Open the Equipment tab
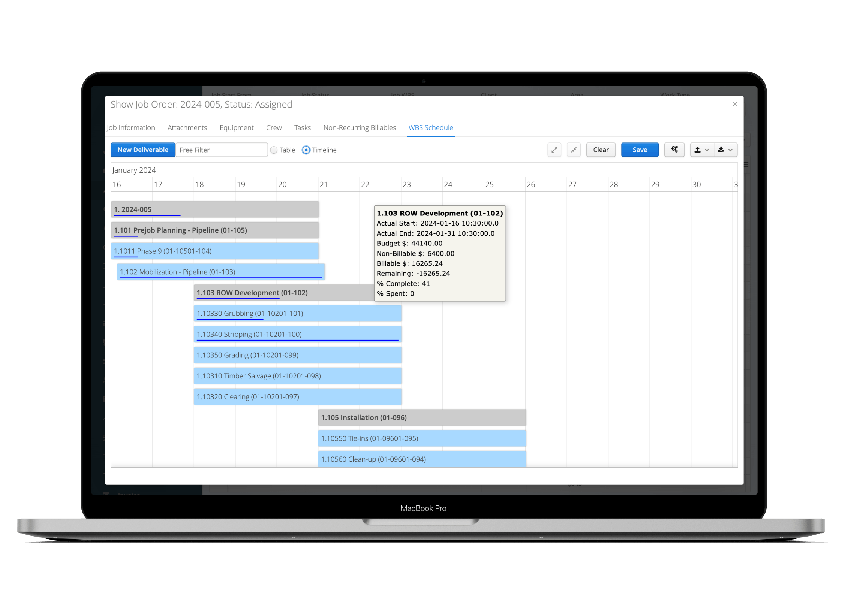The width and height of the screenshot is (842, 616). [x=237, y=128]
